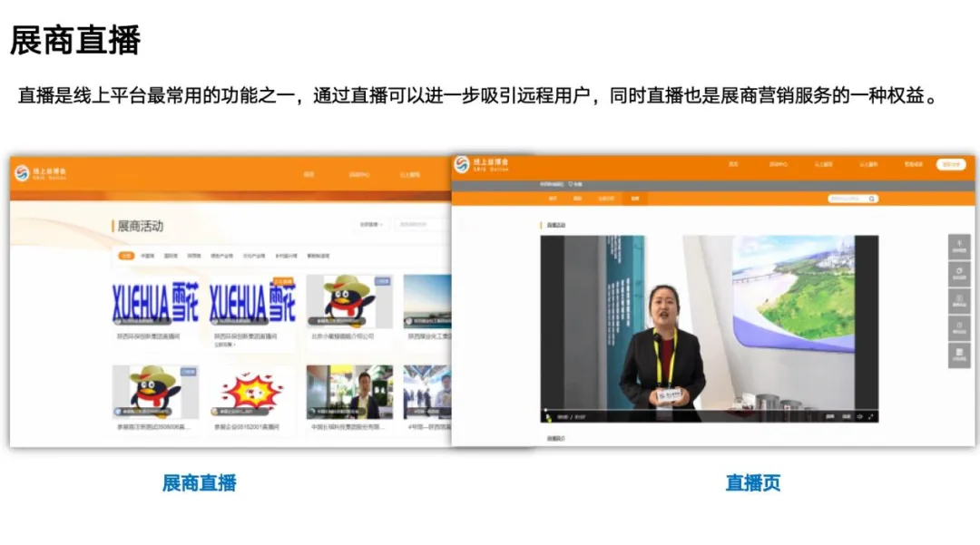Viewport: 980px width, 545px height.
Task: Click the bottom button in right floating sidebar
Action: pyautogui.click(x=960, y=355)
